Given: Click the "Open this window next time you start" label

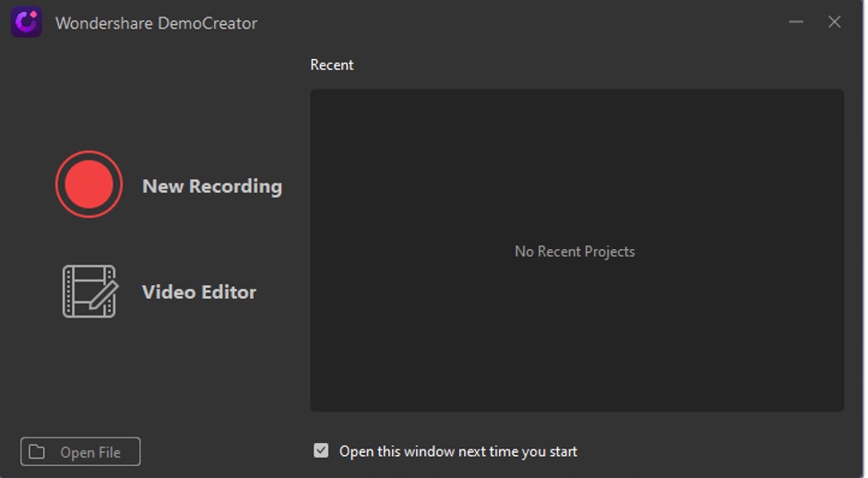Looking at the screenshot, I should (x=458, y=451).
